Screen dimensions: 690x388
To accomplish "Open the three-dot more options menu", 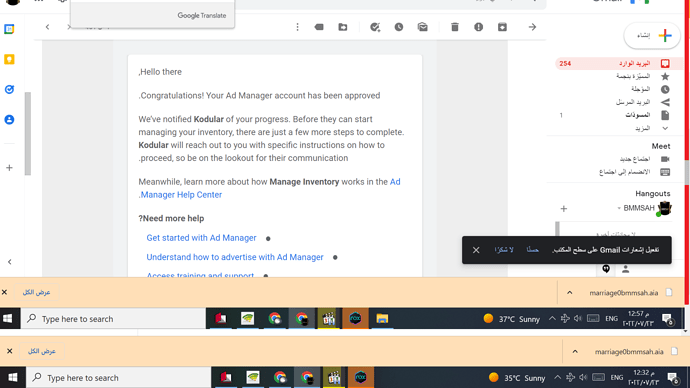I will (297, 27).
